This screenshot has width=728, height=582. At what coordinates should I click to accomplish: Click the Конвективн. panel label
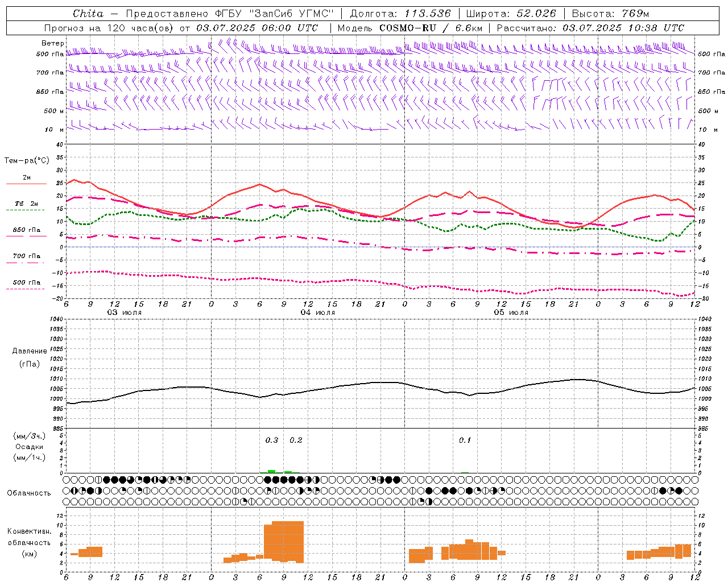tap(30, 531)
